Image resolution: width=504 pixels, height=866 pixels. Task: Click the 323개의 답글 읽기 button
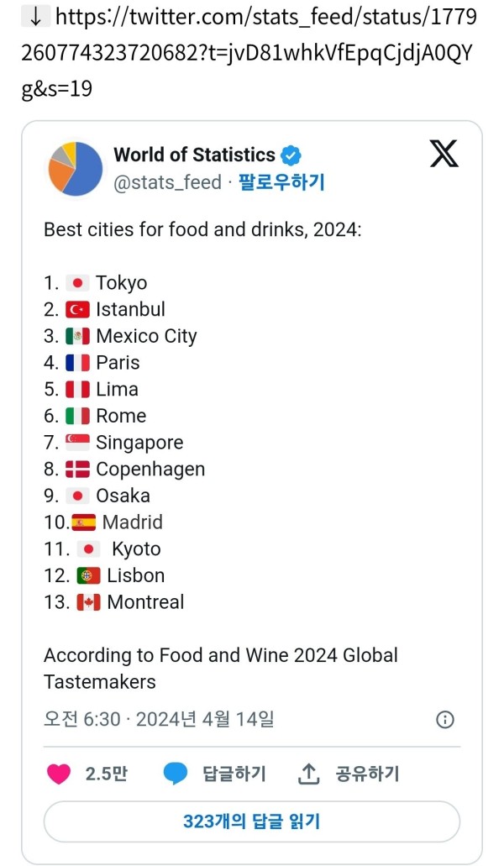click(x=252, y=821)
